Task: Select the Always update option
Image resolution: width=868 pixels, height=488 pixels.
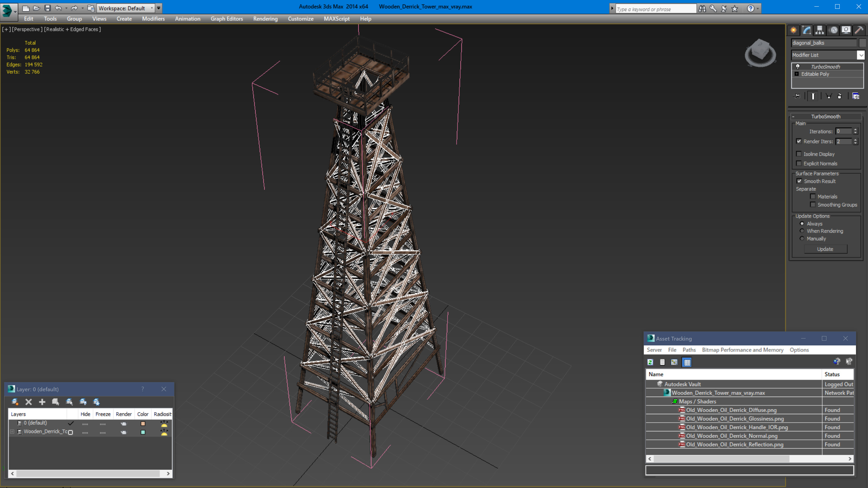Action: pos(802,223)
